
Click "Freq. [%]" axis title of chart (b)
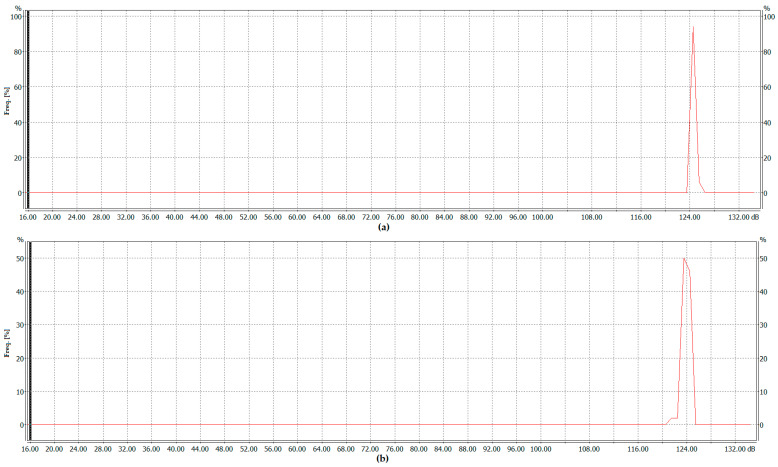pyautogui.click(x=6, y=342)
